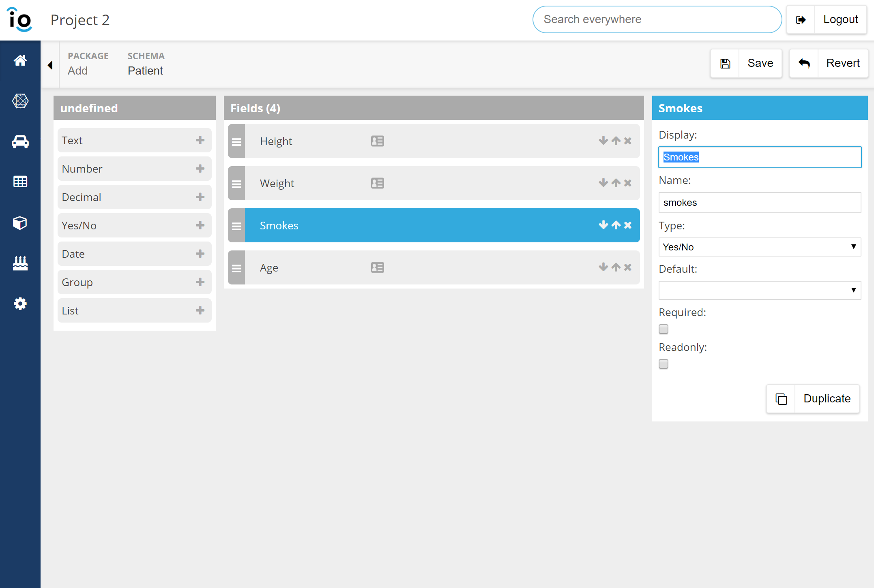This screenshot has width=874, height=588.
Task: Open the birthday cake icon in sidebar
Action: (x=20, y=263)
